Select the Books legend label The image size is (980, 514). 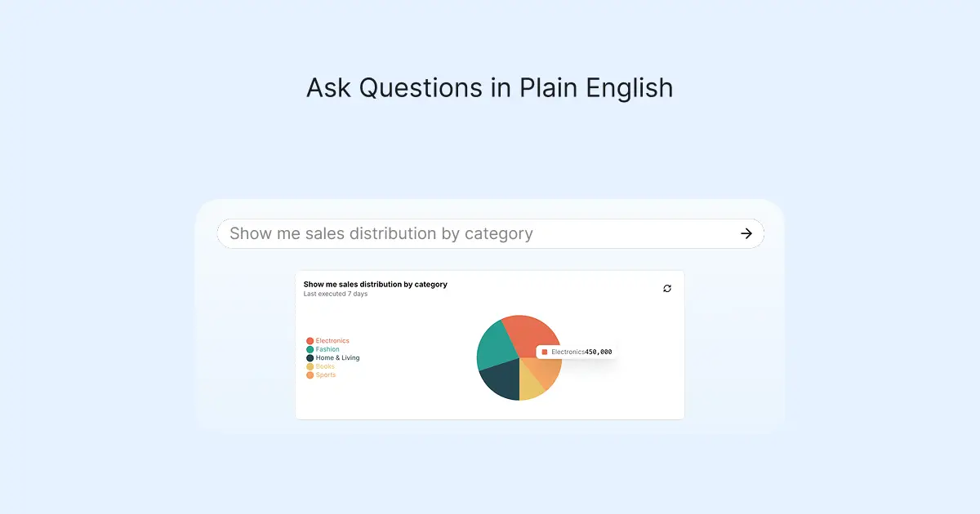click(x=325, y=366)
